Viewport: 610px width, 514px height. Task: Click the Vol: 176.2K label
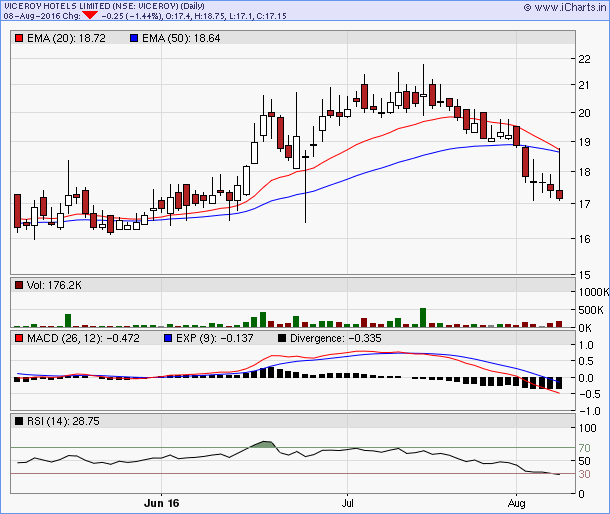point(54,285)
